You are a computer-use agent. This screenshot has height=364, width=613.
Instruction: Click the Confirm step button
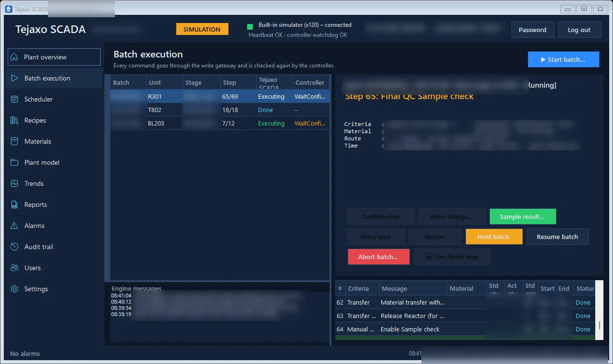tap(381, 216)
